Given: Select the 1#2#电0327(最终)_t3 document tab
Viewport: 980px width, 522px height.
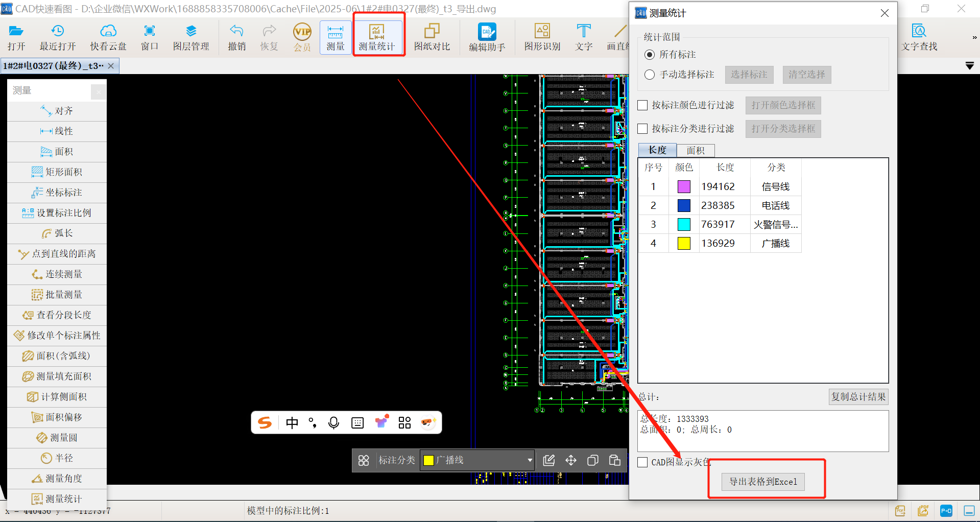Looking at the screenshot, I should point(53,66).
